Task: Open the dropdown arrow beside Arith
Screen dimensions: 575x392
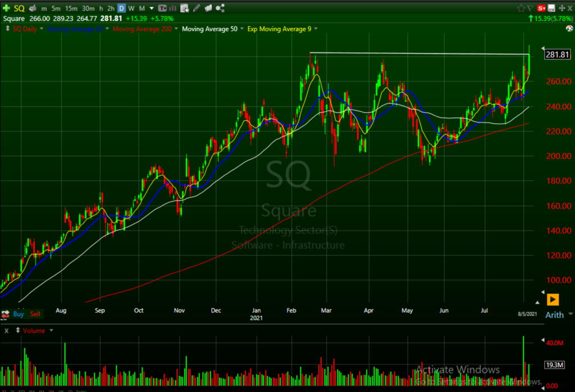Action: tap(571, 314)
